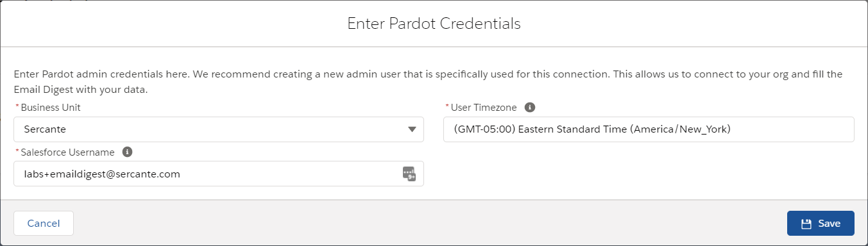Click the admin credentials instruction paragraph
868x246 pixels.
point(428,82)
